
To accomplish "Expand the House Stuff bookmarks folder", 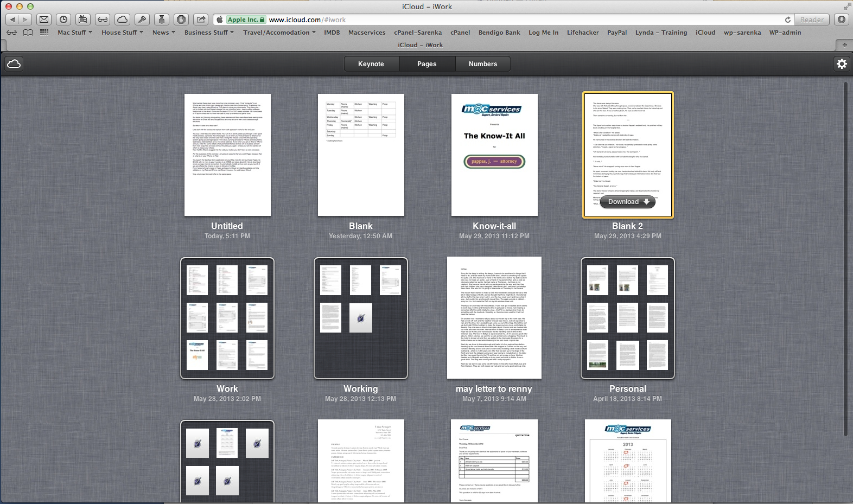I will point(122,33).
